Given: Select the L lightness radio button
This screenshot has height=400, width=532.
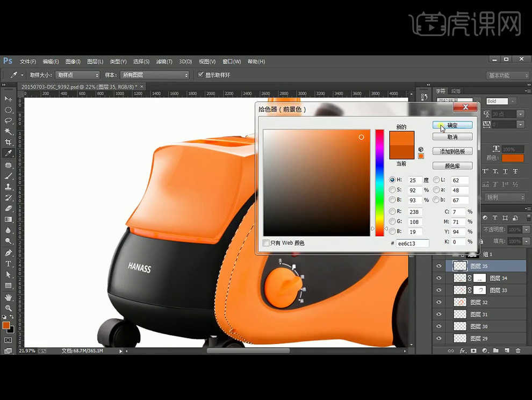Looking at the screenshot, I should pos(436,180).
